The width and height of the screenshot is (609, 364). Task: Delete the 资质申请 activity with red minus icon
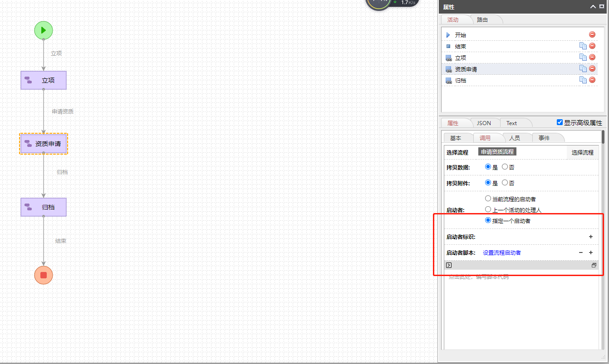pyautogui.click(x=592, y=68)
